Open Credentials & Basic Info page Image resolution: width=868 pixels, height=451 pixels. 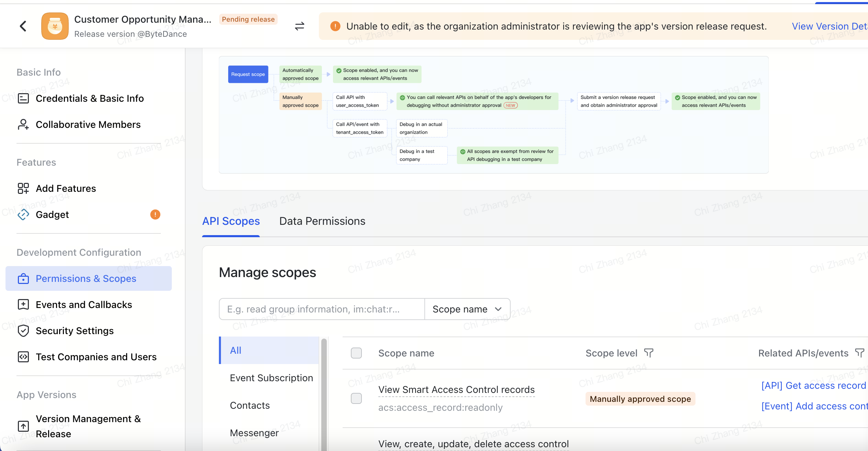[89, 98]
